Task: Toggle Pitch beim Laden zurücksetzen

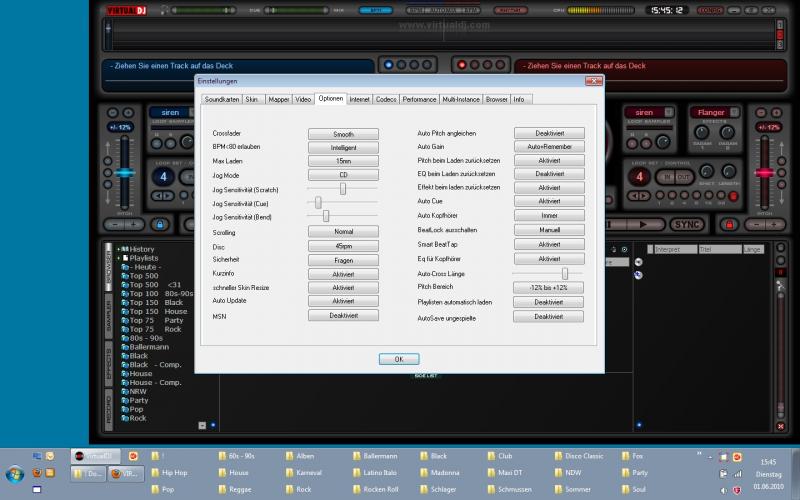Action: pyautogui.click(x=549, y=160)
